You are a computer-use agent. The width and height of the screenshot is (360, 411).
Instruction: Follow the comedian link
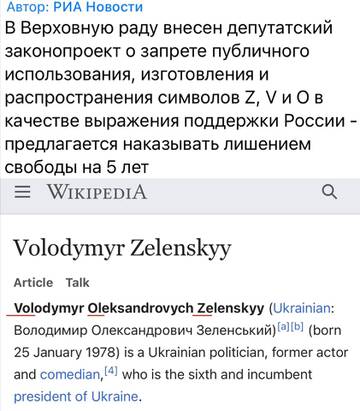pyautogui.click(x=70, y=375)
